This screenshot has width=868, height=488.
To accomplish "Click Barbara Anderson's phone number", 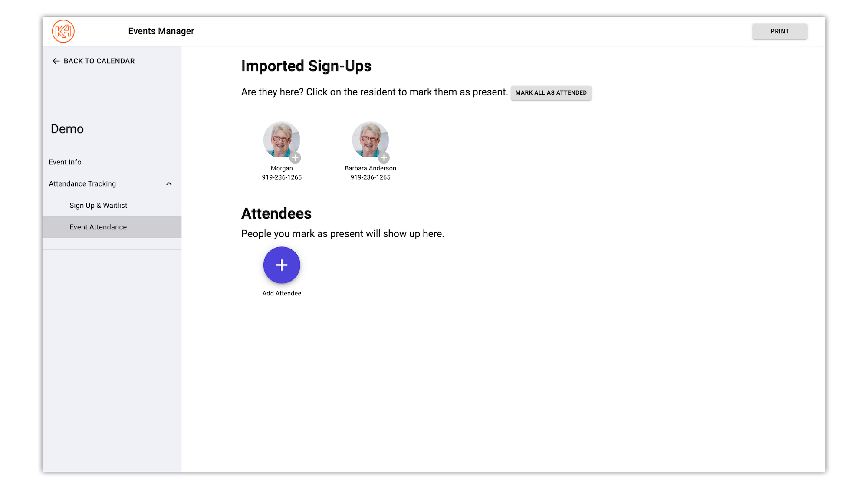I will 370,177.
